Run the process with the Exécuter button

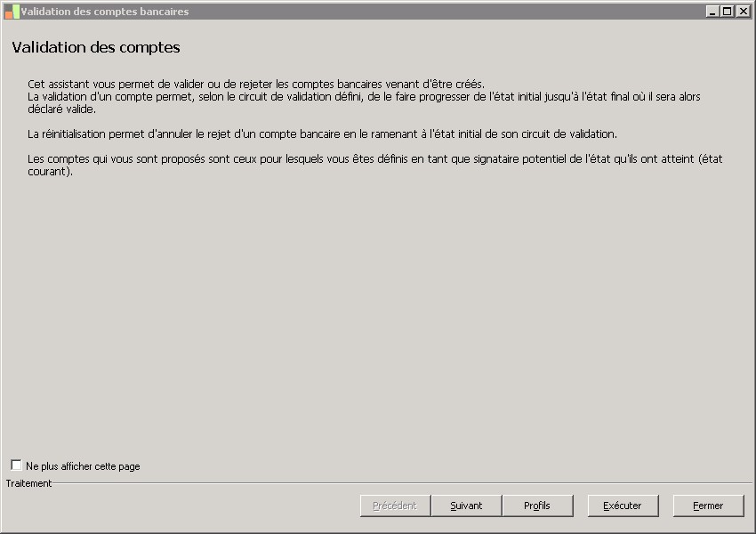tap(623, 506)
